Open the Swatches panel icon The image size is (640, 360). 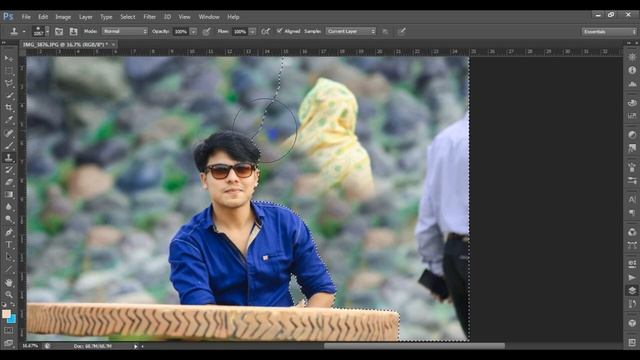click(632, 116)
